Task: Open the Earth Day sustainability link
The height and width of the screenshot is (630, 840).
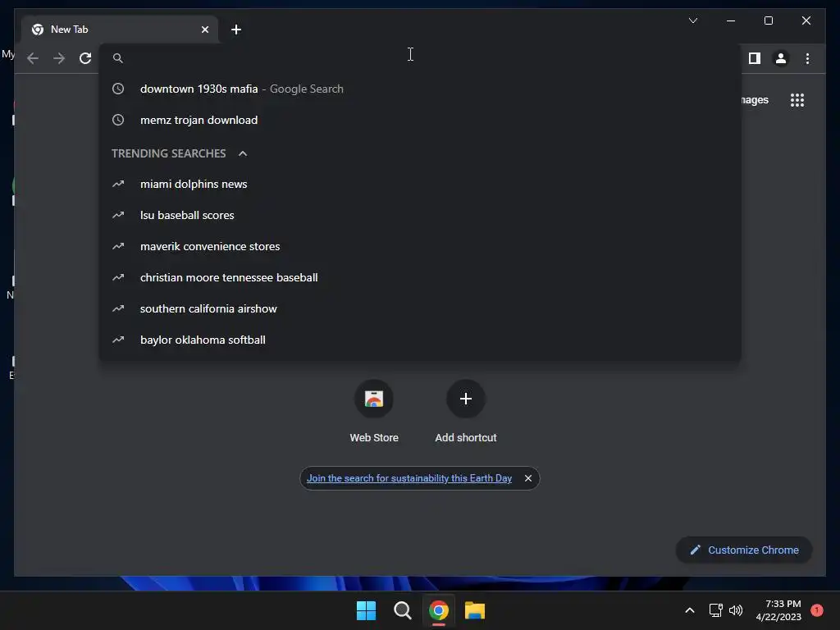Action: (x=409, y=478)
